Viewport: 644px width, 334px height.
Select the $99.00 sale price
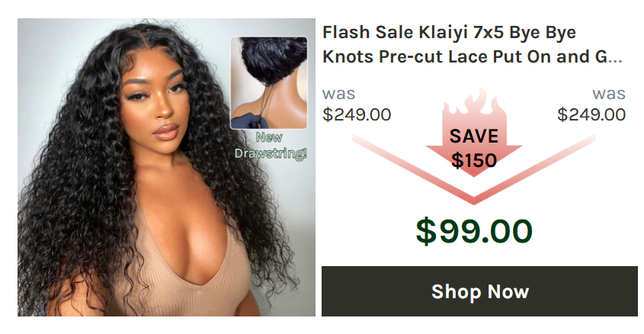474,231
